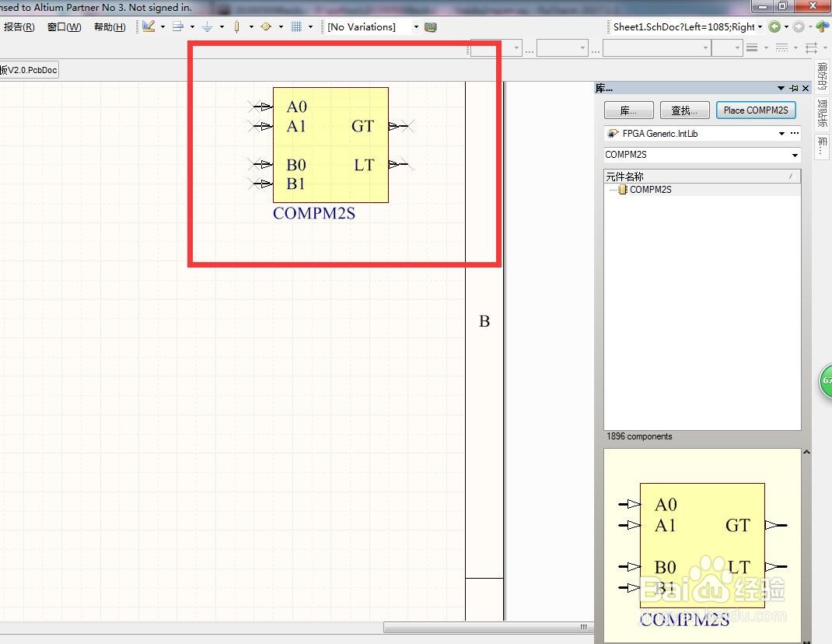Click the digital devices component icon
832x644 pixels.
coord(236,26)
